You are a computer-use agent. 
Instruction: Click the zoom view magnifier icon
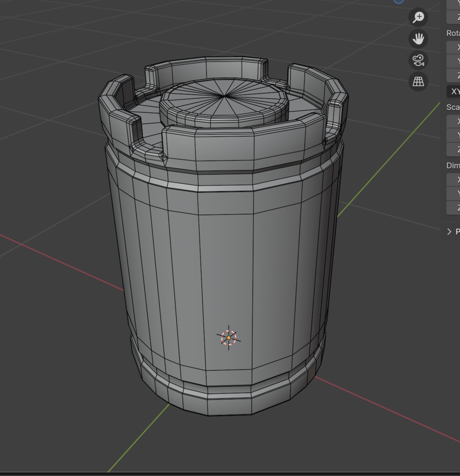[x=419, y=17]
